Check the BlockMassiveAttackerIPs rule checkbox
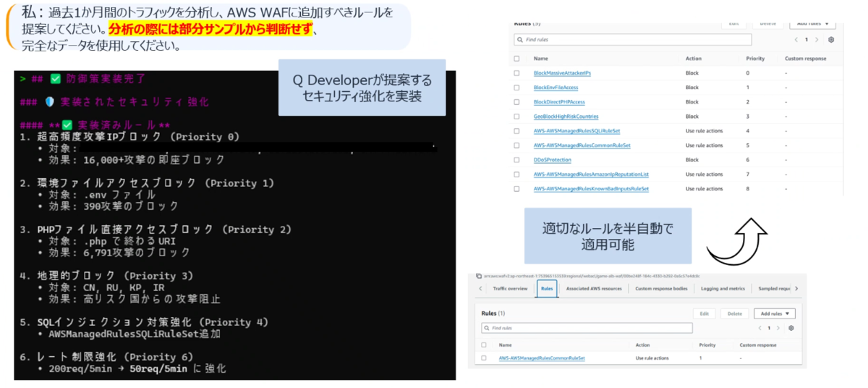This screenshot has width=868, height=388. click(x=516, y=73)
